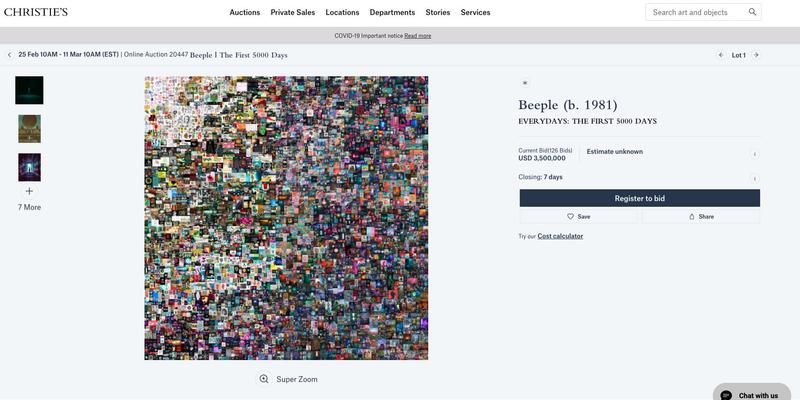Click the magnifier search icon
This screenshot has height=400, width=800.
tap(753, 12)
